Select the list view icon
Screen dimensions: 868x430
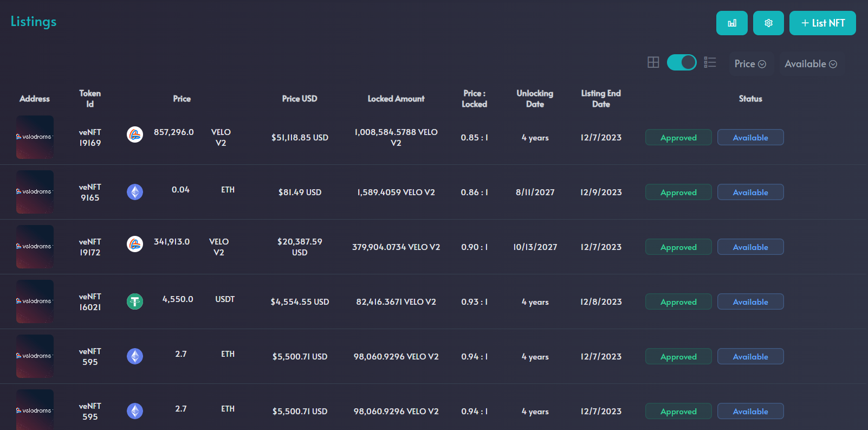(710, 62)
